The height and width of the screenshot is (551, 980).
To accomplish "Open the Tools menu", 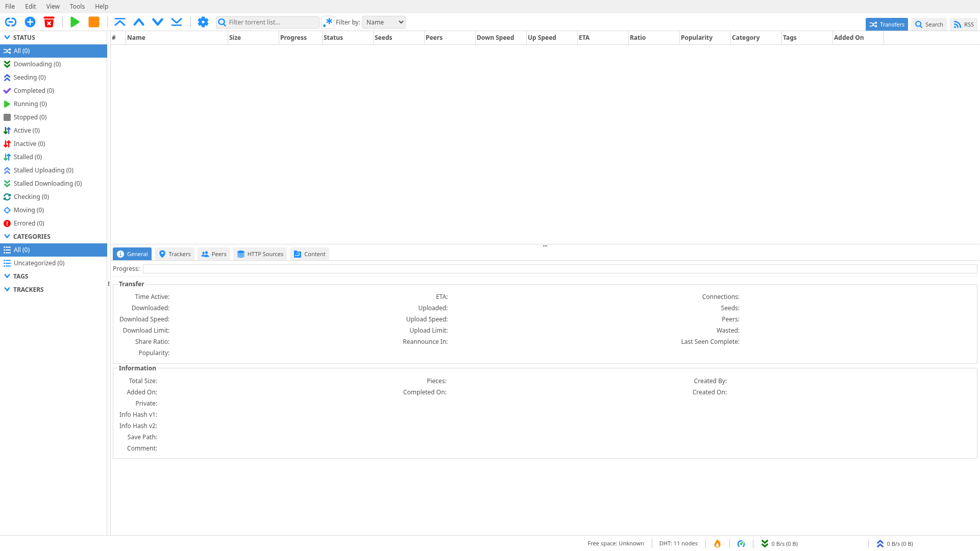I will click(x=77, y=6).
